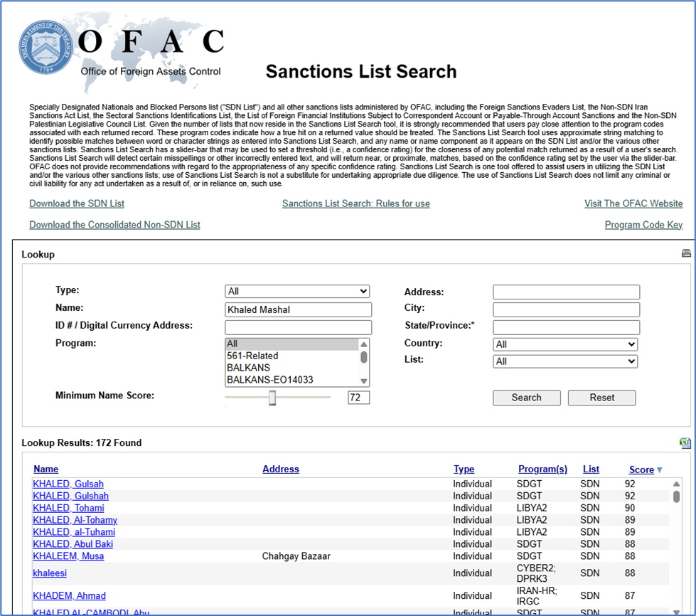Open the List dropdown
The image size is (696, 616).
565,361
